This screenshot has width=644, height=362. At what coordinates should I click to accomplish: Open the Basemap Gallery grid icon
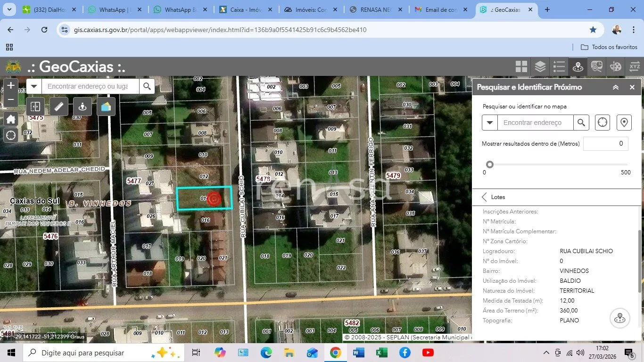pos(521,66)
